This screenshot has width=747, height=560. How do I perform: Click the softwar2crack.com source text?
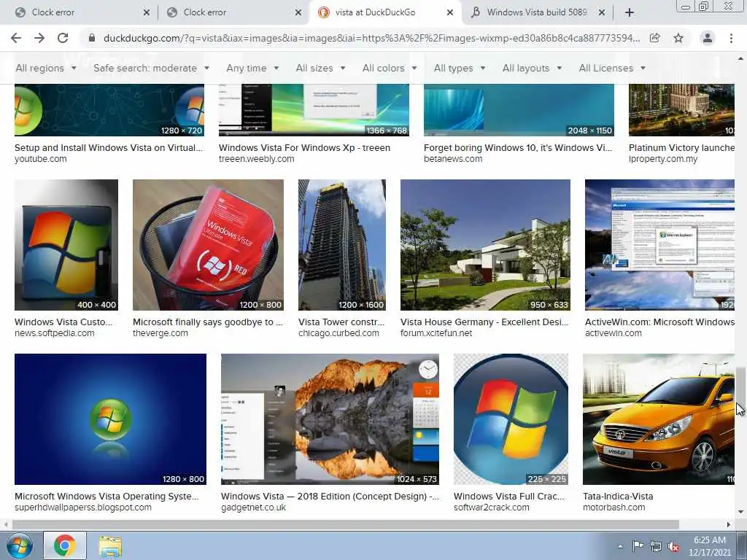coord(492,507)
